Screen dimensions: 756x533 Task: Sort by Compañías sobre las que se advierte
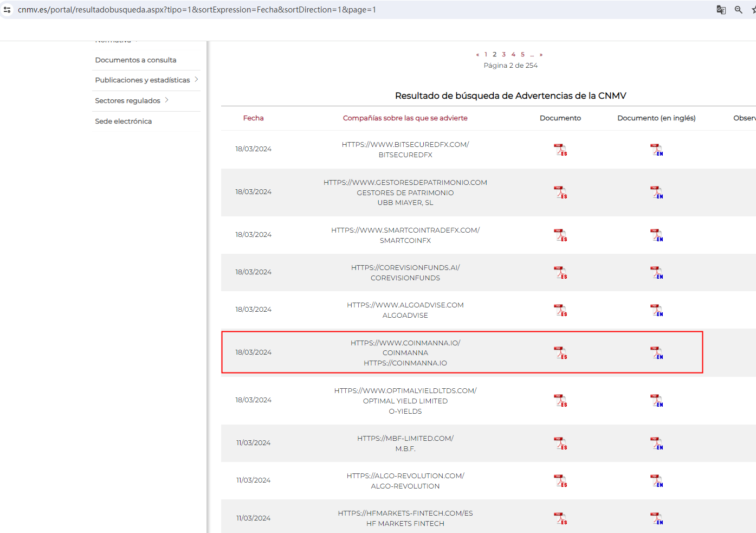pyautogui.click(x=405, y=118)
